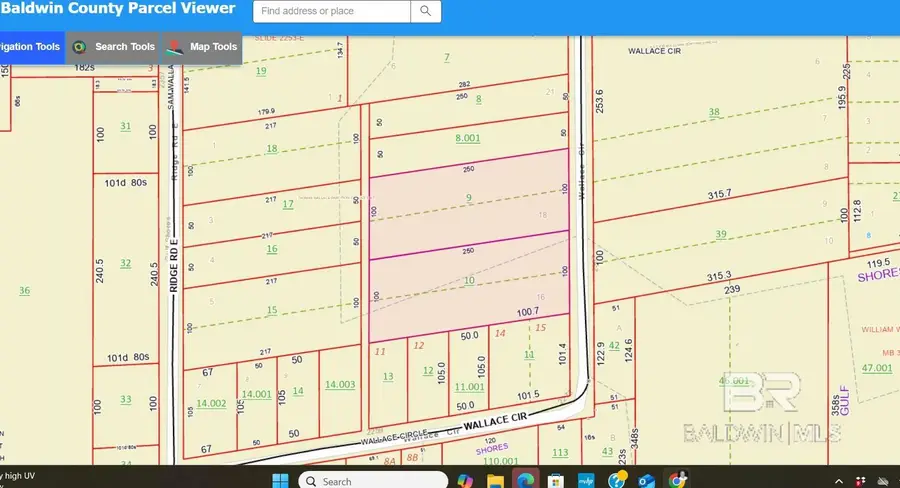Select highlighted parcel labeled 10

point(469,281)
